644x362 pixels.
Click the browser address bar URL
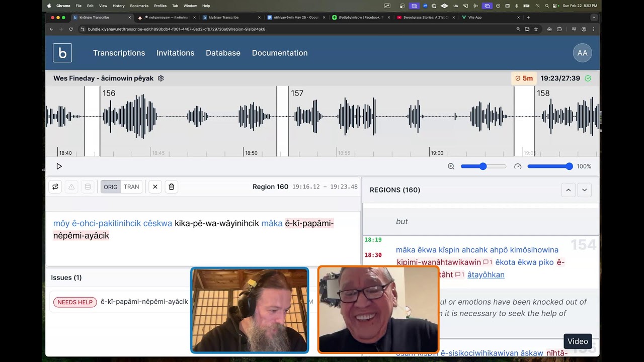tap(177, 29)
